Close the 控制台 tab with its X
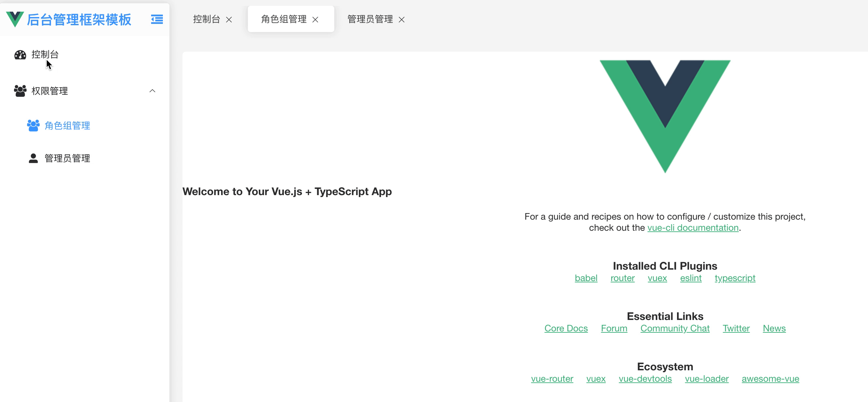Image resolution: width=868 pixels, height=402 pixels. tap(229, 20)
